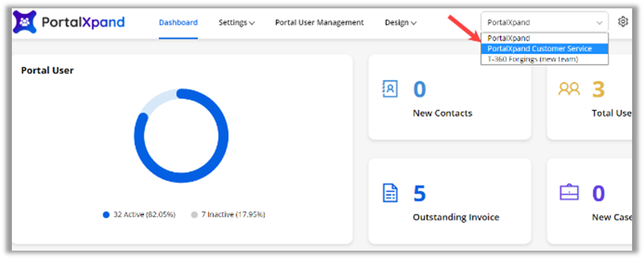Click the New Cases briefcase icon

pos(569,193)
